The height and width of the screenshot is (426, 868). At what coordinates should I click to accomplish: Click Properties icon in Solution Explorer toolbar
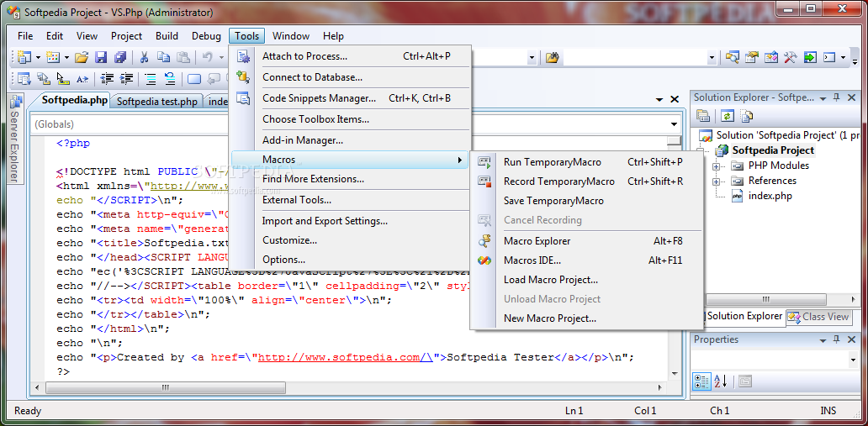(704, 116)
